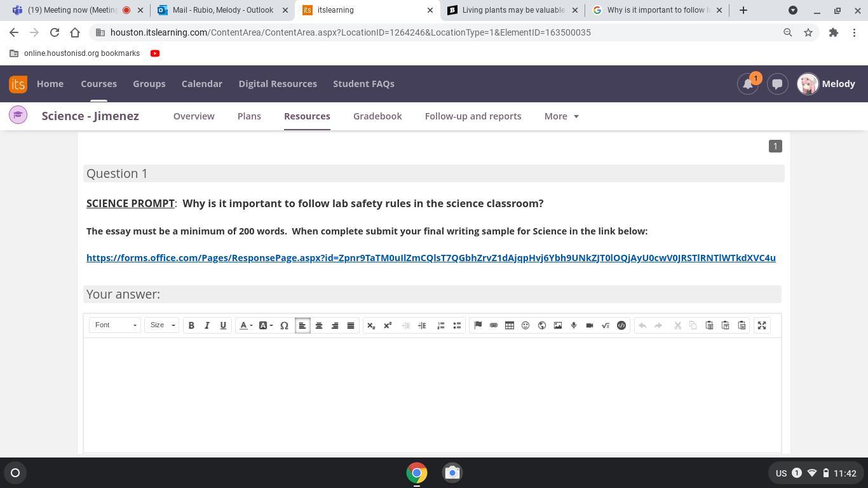Insert a table into the answer
This screenshot has width=868, height=488.
510,325
